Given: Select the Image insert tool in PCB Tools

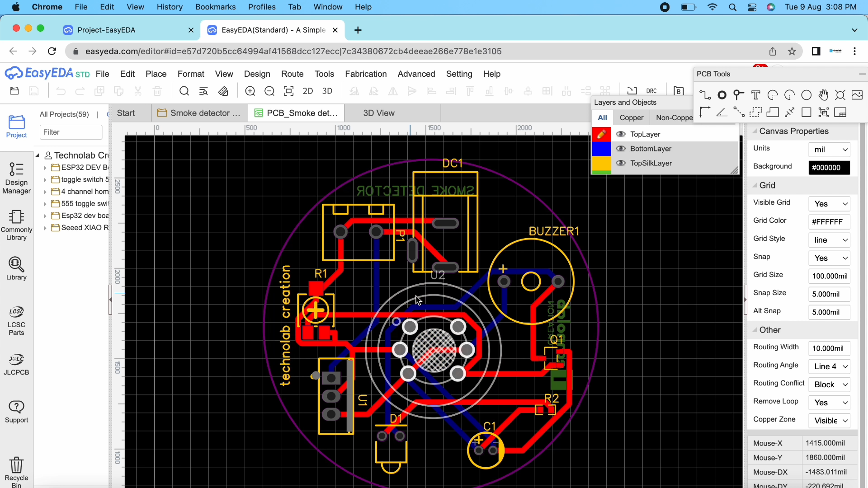Looking at the screenshot, I should pyautogui.click(x=857, y=95).
